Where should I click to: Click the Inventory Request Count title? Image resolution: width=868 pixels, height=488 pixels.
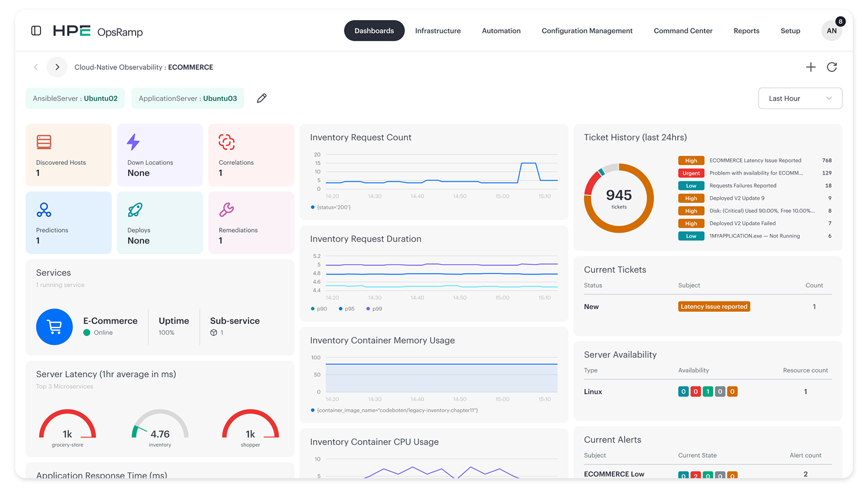[x=361, y=138]
